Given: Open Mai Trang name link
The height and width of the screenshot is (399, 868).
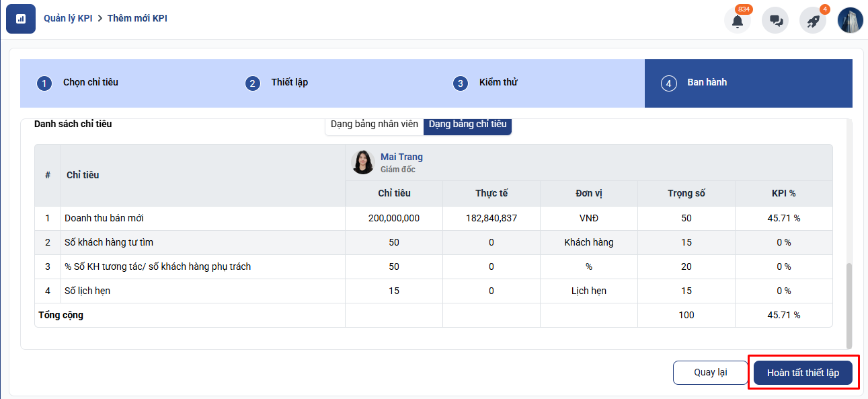Looking at the screenshot, I should [x=401, y=157].
